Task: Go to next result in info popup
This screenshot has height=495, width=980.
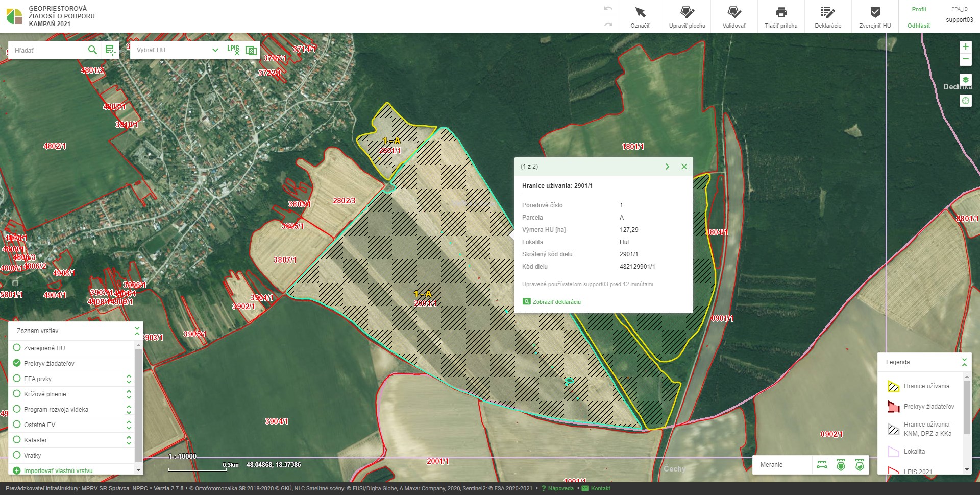Action: 667,167
